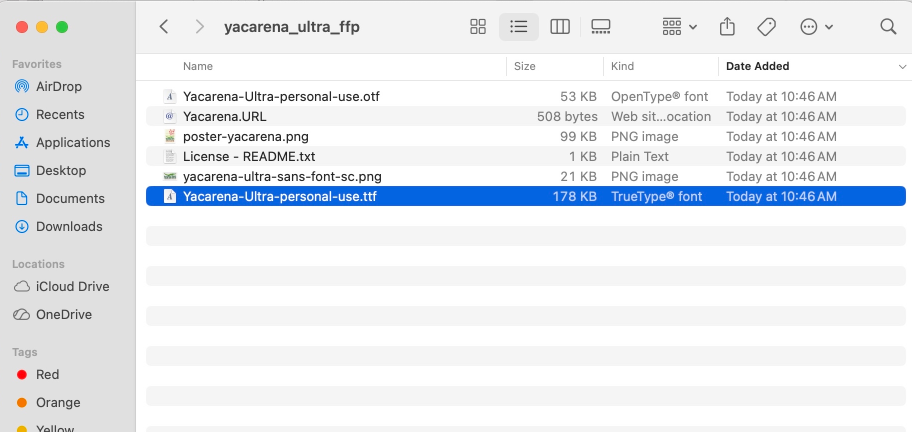This screenshot has width=912, height=432.
Task: Click the Search magnifier icon
Action: [x=888, y=26]
